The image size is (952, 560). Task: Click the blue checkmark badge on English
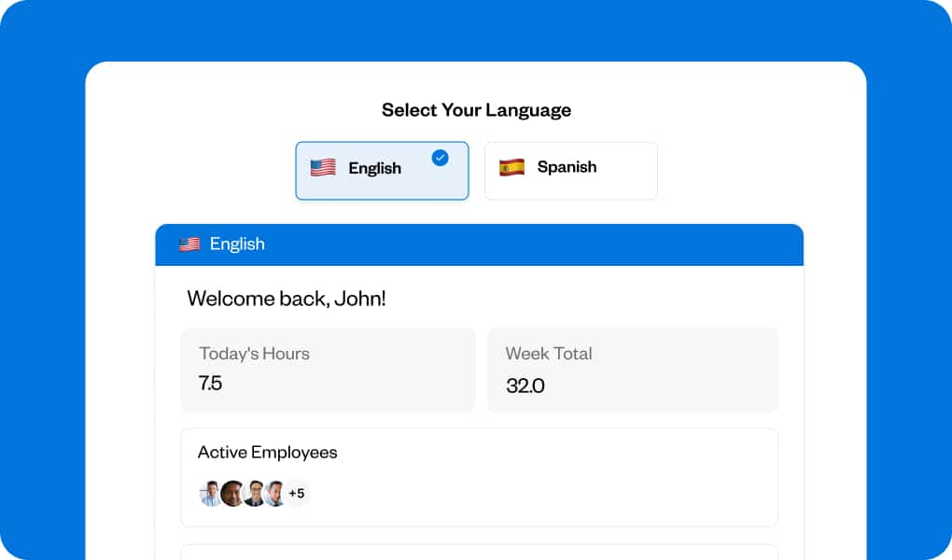point(439,158)
